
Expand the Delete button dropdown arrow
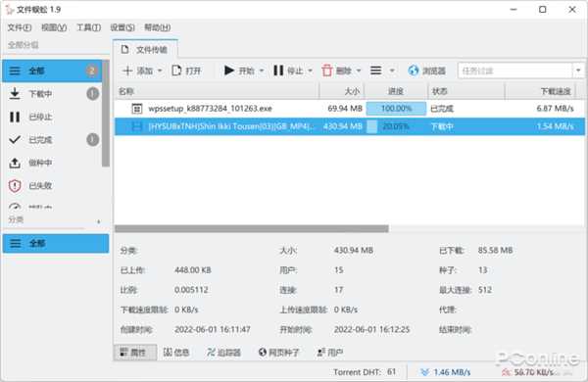(x=359, y=71)
